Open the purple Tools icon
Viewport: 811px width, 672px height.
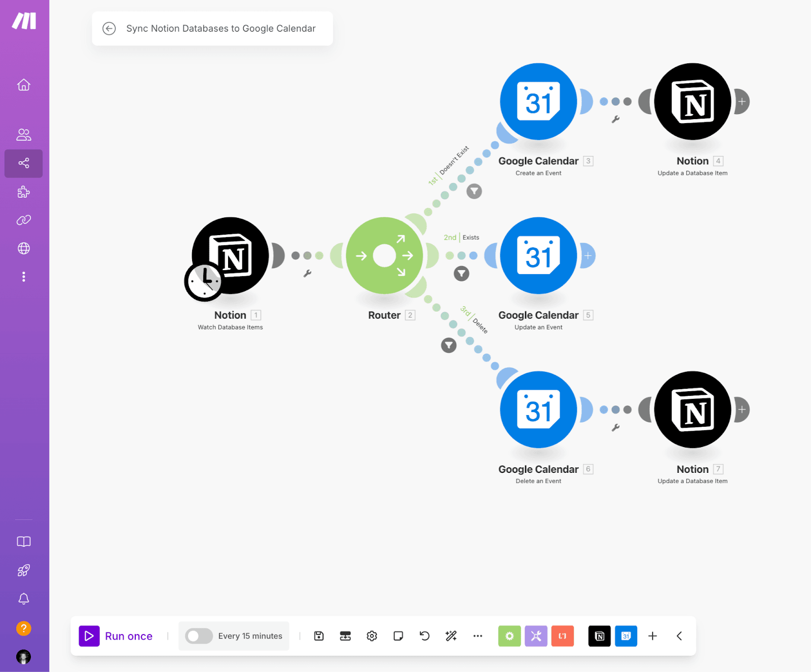[x=536, y=636]
